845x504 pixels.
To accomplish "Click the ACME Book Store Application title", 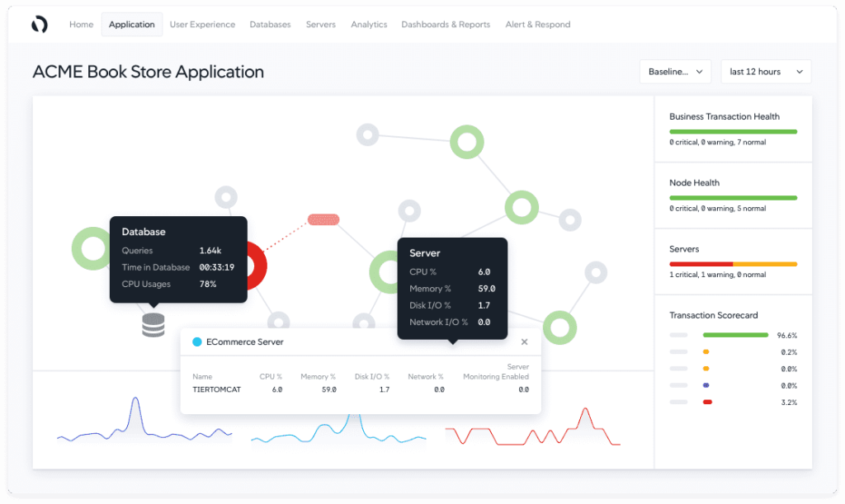I will [x=149, y=72].
